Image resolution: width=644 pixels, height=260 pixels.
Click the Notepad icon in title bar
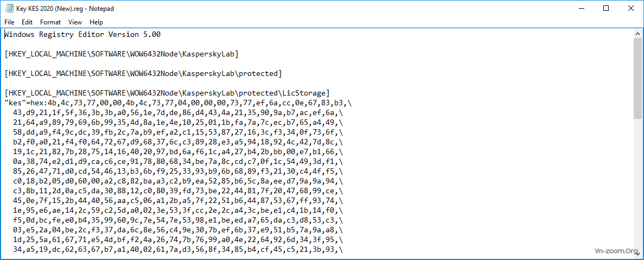(x=9, y=8)
